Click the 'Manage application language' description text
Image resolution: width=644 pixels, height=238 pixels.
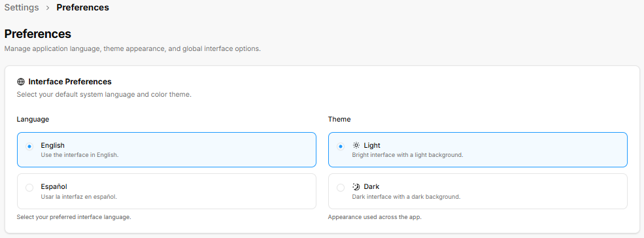click(x=132, y=48)
